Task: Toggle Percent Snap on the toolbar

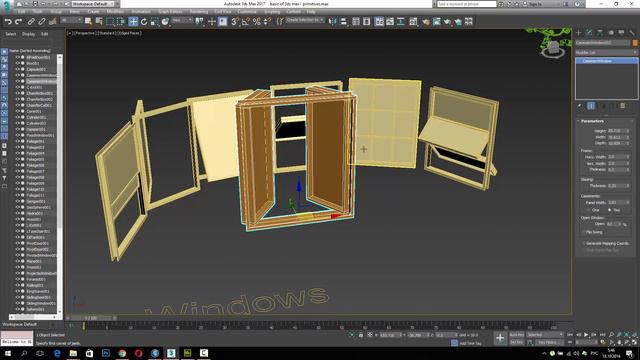Action: (x=257, y=22)
